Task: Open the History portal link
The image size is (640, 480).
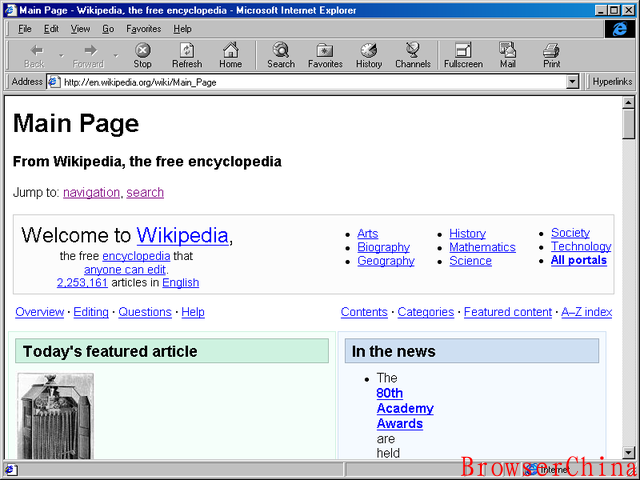Action: [467, 233]
